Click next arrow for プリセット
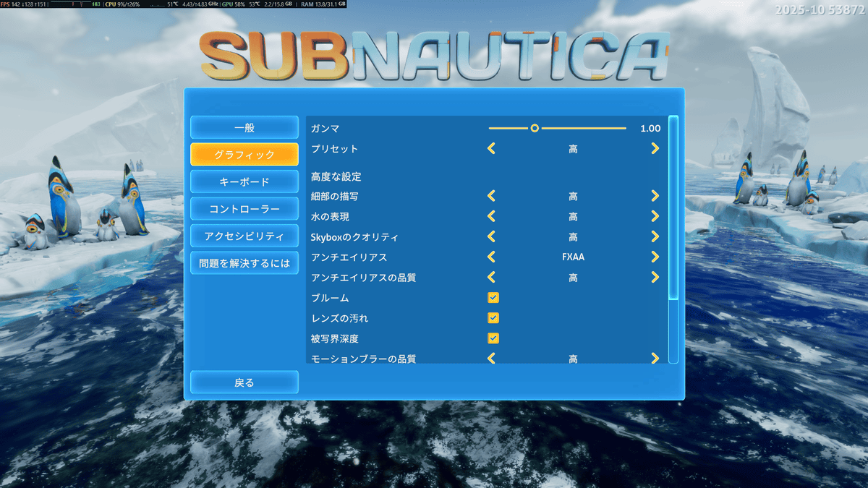Viewport: 868px width, 488px height. click(655, 148)
